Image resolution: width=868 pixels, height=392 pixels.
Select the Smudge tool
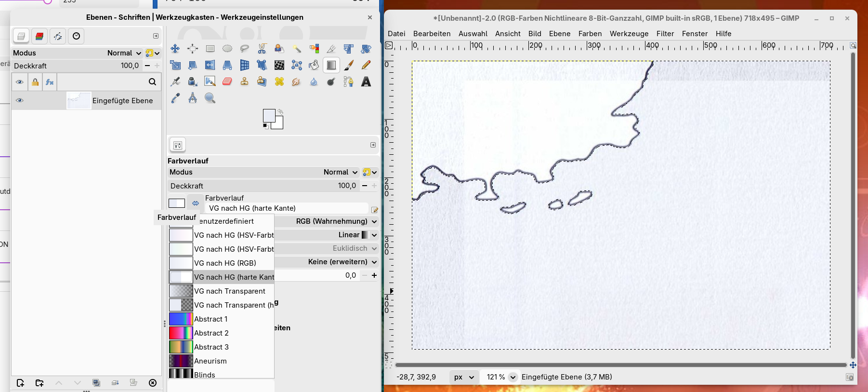(x=297, y=81)
